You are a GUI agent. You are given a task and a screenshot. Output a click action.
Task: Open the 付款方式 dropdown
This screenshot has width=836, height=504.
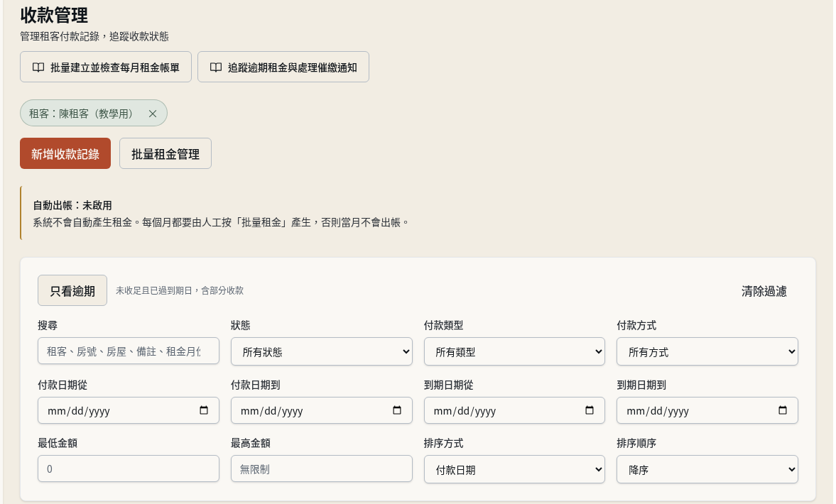coord(707,351)
